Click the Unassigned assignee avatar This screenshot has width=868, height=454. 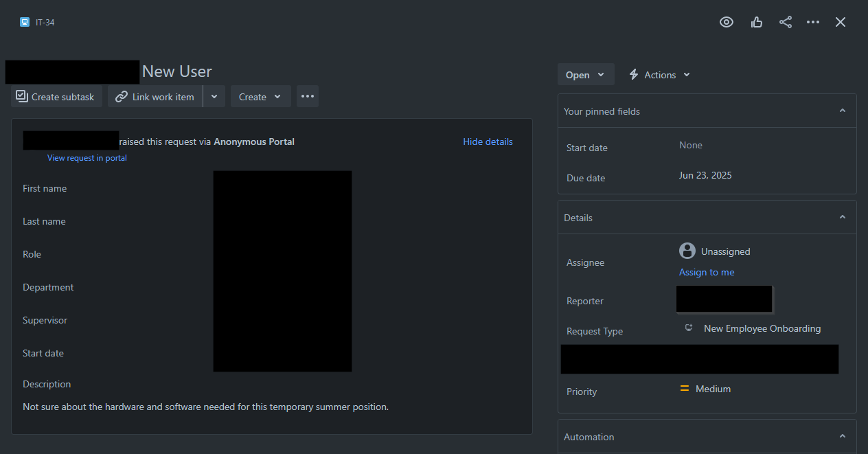tap(687, 251)
